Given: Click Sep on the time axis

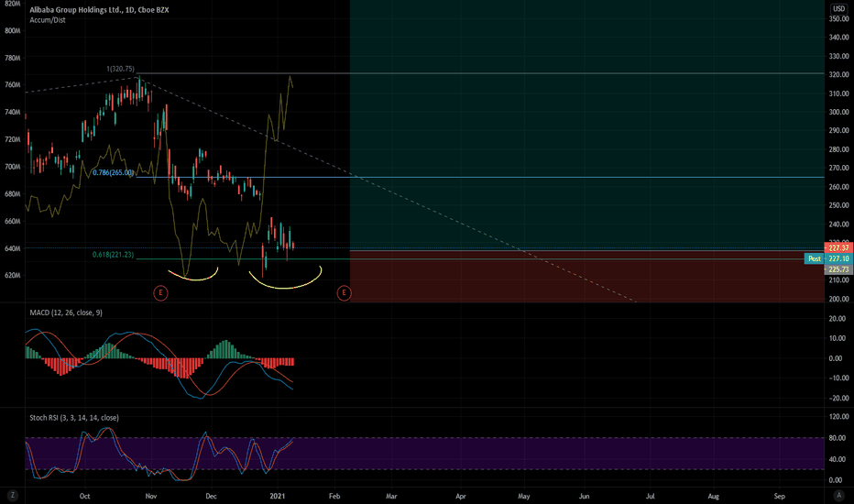Looking at the screenshot, I should tap(780, 497).
